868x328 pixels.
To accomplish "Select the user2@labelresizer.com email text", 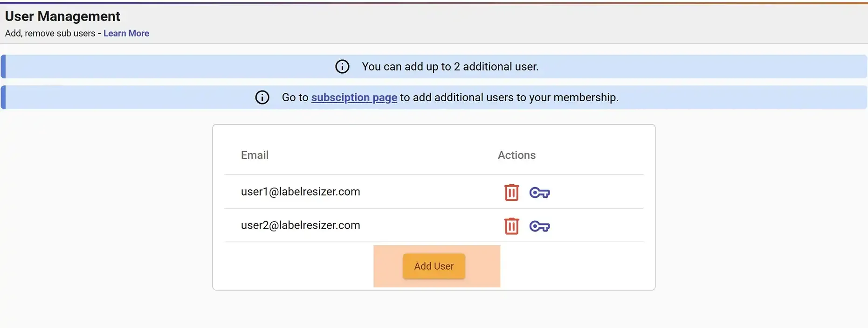I will [300, 225].
